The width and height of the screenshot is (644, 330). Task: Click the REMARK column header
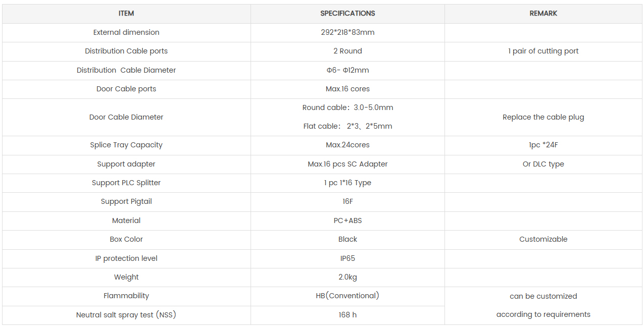pyautogui.click(x=543, y=14)
